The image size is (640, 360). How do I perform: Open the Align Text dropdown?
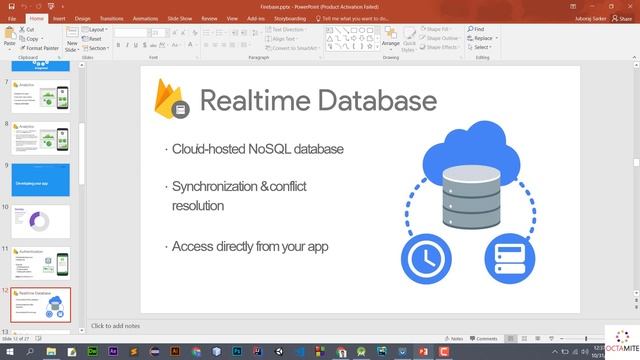pos(282,39)
